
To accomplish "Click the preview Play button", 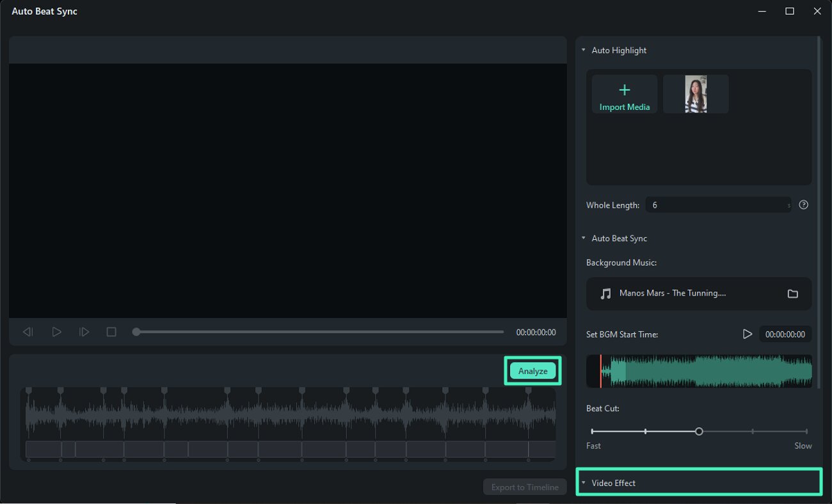I will point(56,332).
